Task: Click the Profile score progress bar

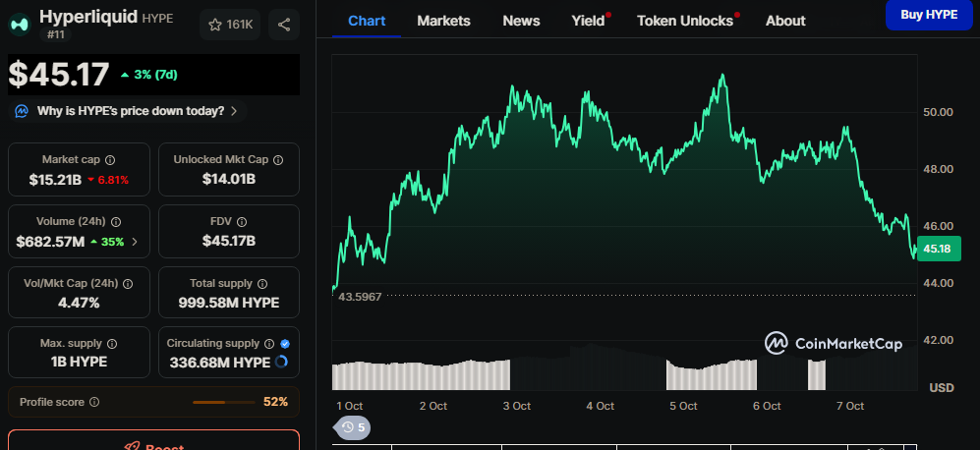Action: [222, 402]
